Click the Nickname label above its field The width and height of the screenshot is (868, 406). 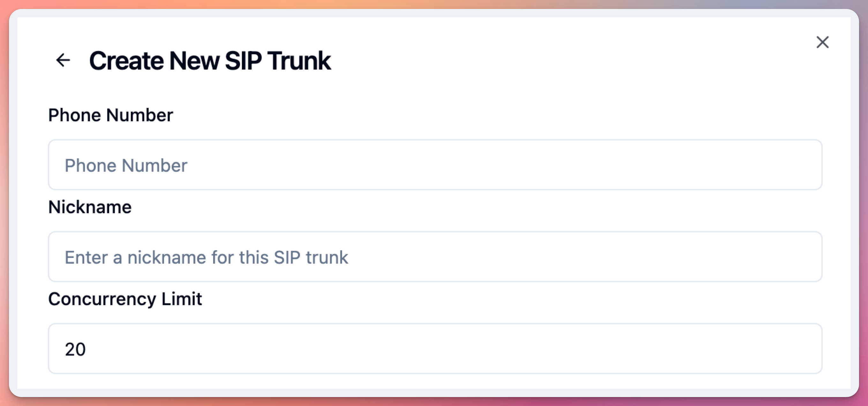[90, 207]
